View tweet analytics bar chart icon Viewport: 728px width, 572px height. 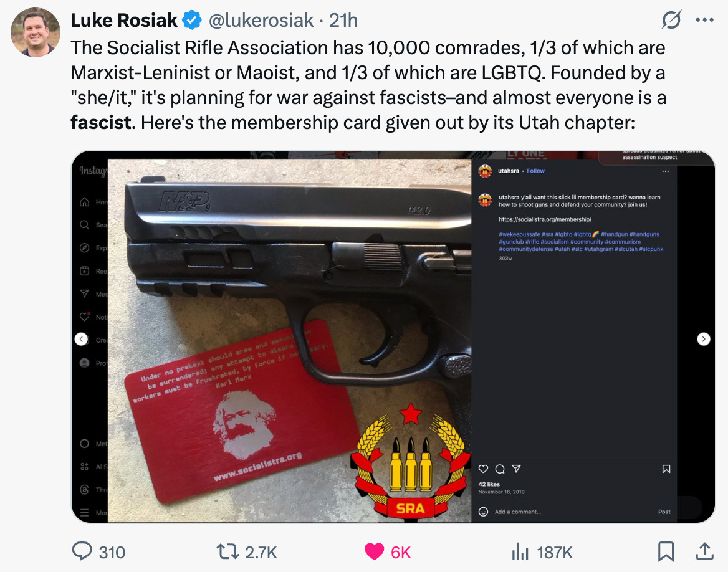click(520, 552)
